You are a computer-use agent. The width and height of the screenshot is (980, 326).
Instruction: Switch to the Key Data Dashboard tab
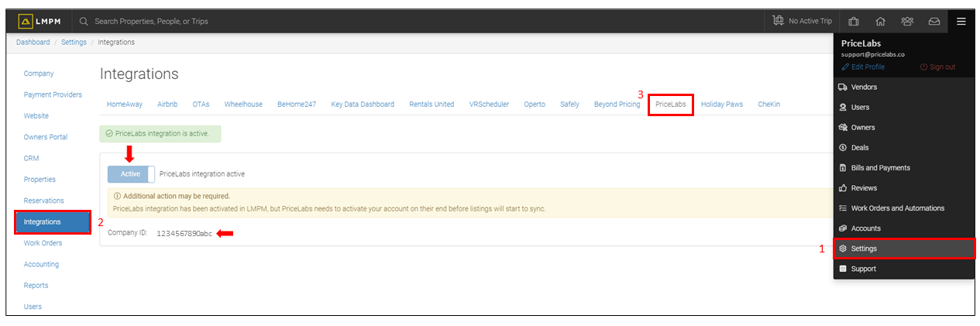point(363,104)
